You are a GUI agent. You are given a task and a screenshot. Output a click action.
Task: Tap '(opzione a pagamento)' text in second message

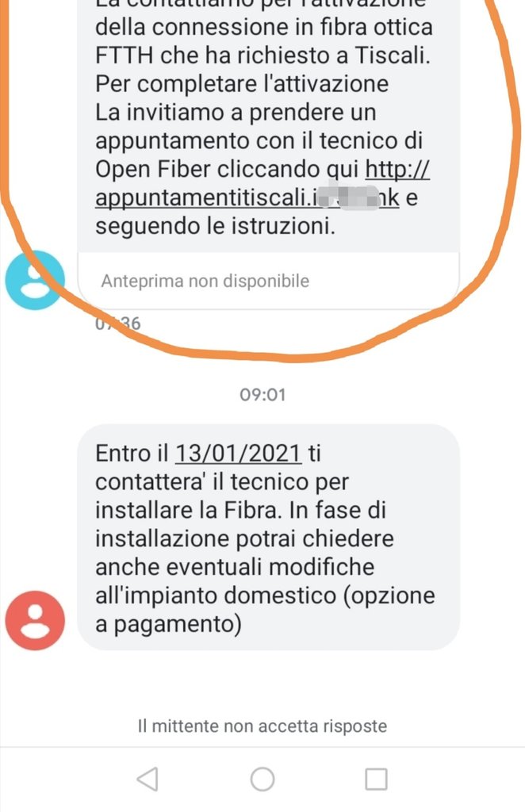[265, 610]
